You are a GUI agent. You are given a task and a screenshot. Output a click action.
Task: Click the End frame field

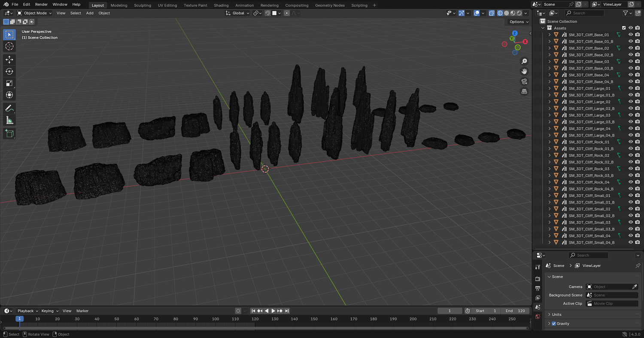[515, 311]
